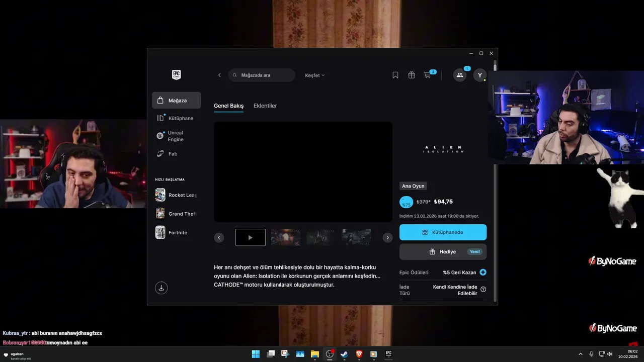
Task: Click the Epic Rewards plus icon
Action: click(x=483, y=273)
